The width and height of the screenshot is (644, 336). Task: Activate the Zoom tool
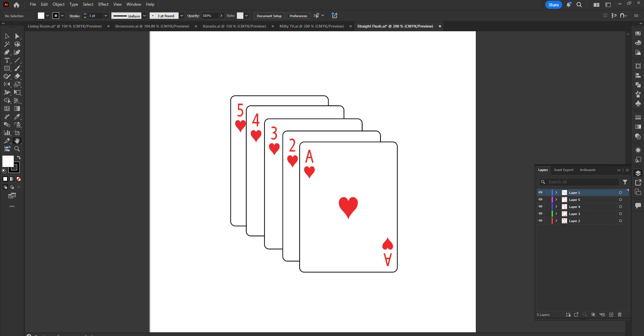tap(17, 149)
